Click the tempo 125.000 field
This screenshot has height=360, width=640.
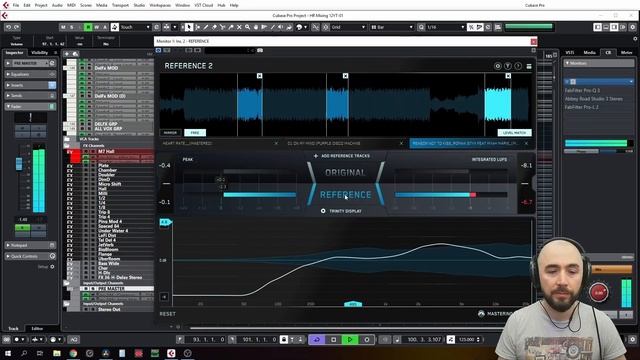tap(468, 340)
